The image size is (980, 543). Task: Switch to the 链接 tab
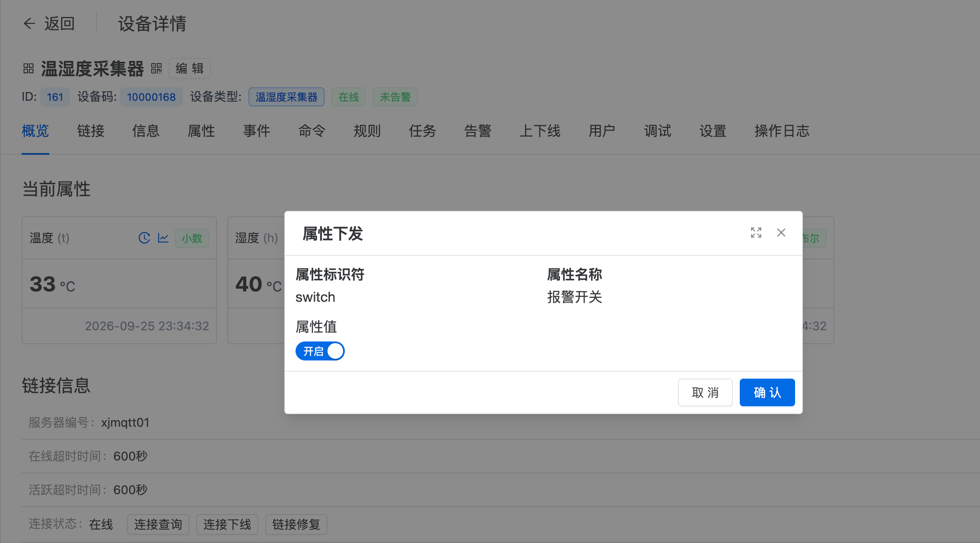tap(91, 131)
